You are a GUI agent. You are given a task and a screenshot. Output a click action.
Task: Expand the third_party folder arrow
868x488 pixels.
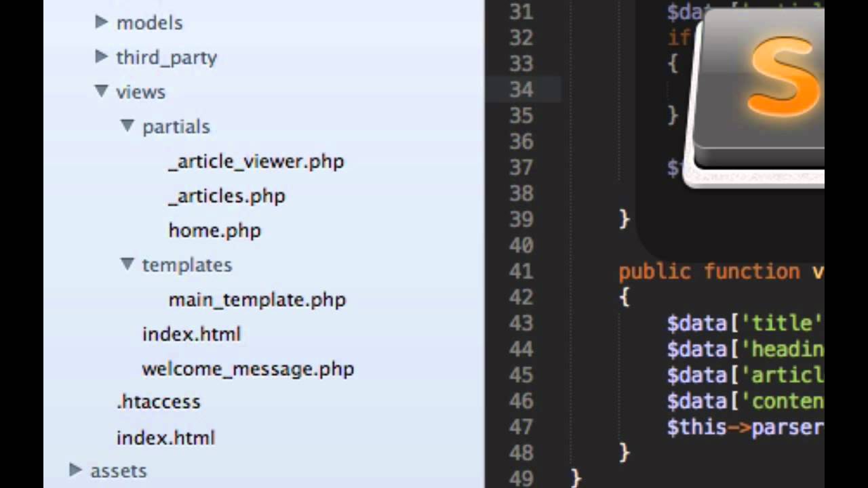(102, 56)
